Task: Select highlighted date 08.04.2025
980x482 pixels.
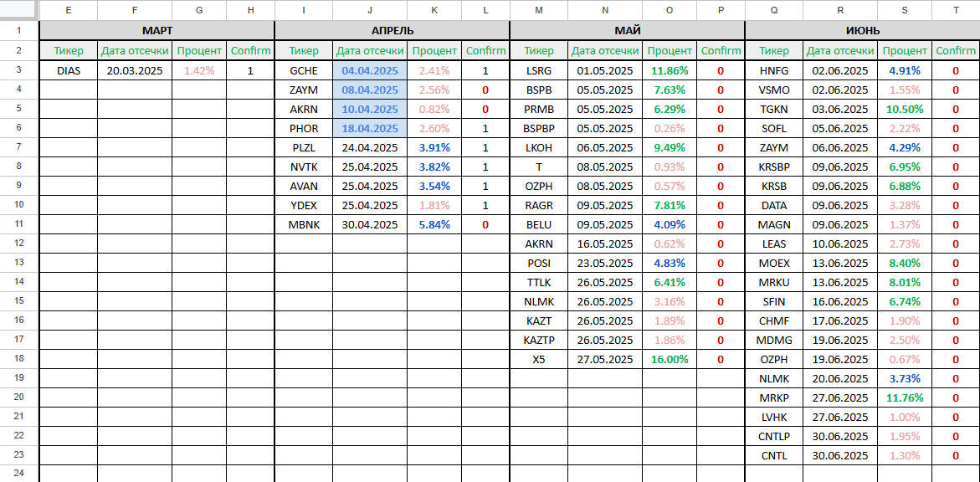Action: point(369,90)
